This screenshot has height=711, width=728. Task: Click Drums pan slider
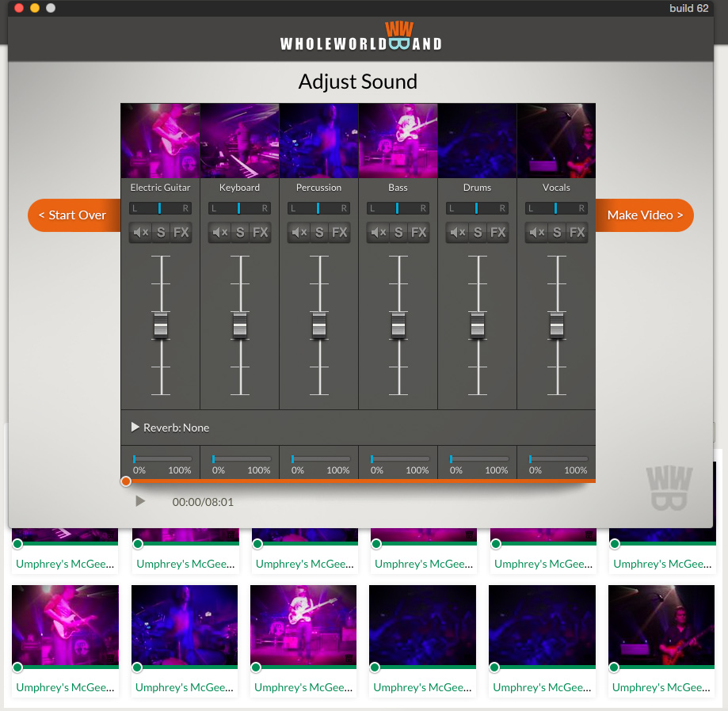pos(478,208)
